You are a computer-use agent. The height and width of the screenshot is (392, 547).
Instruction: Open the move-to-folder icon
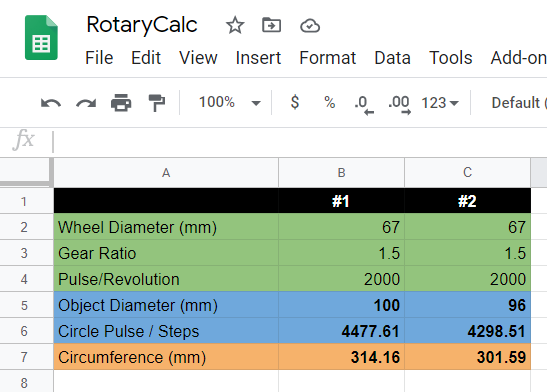[271, 25]
